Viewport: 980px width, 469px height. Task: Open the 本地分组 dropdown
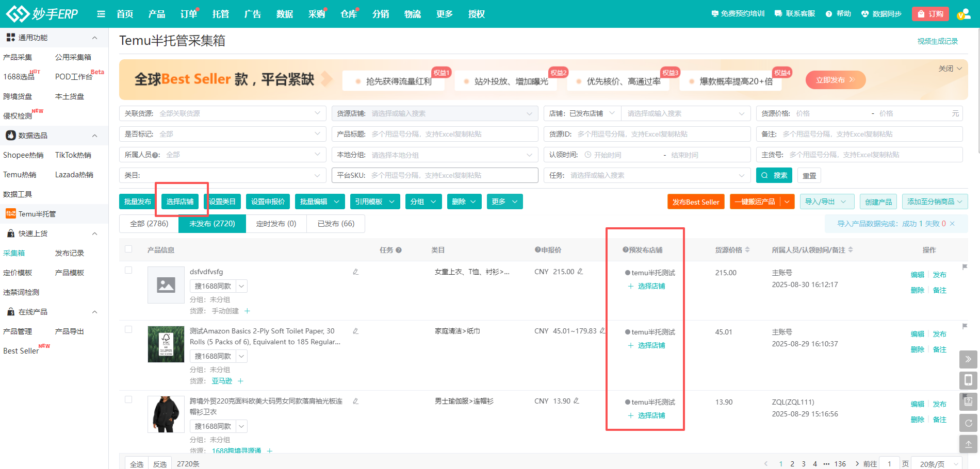click(435, 155)
